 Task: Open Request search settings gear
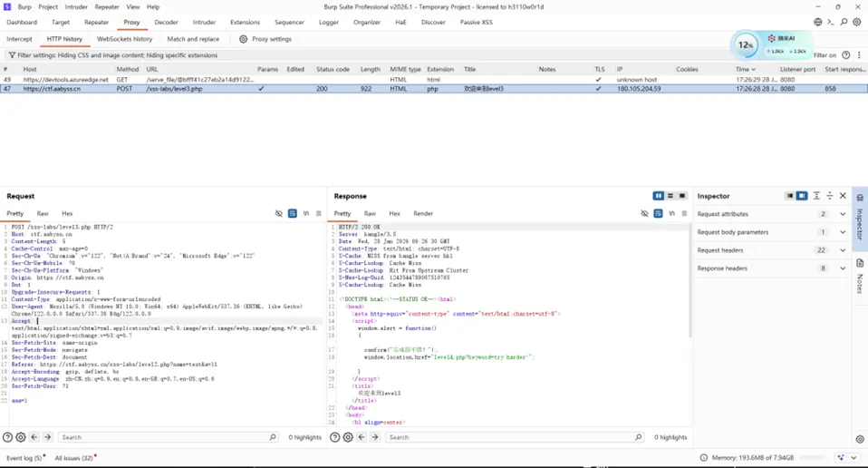click(21, 437)
